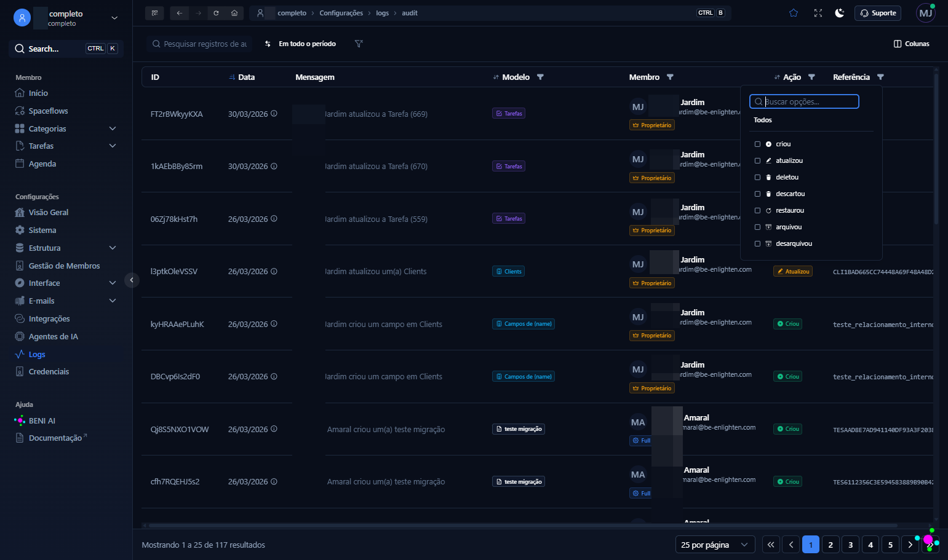Toggle fullscreen mode icon
The image size is (948, 560).
(818, 13)
